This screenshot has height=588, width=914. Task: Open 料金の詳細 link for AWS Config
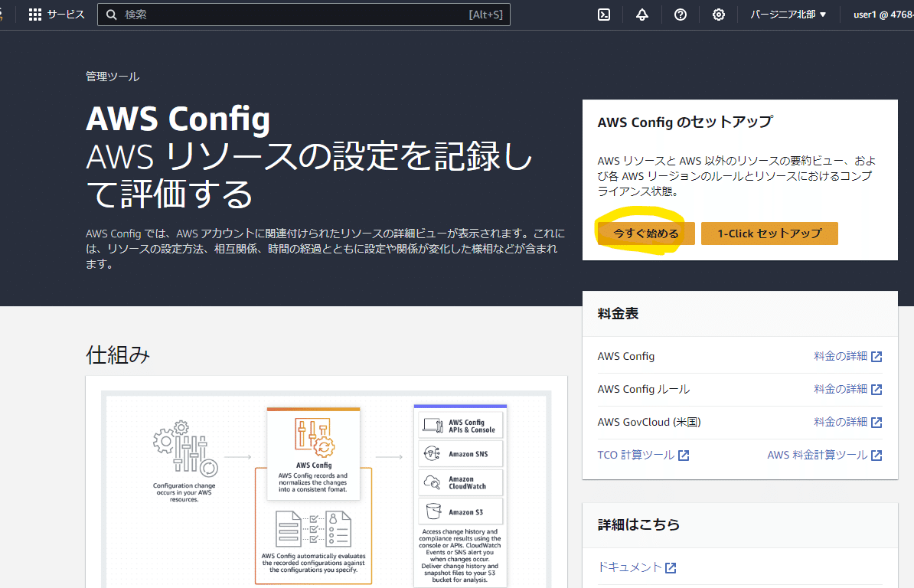(841, 356)
